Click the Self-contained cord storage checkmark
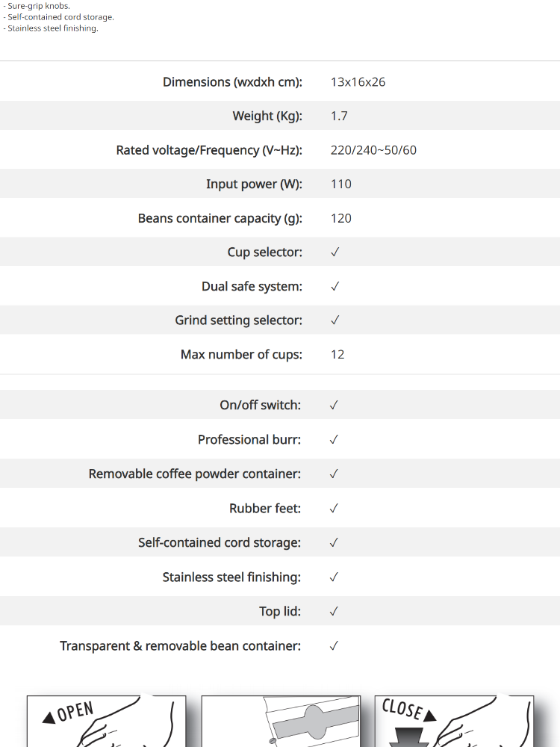The height and width of the screenshot is (747, 560). pos(334,542)
